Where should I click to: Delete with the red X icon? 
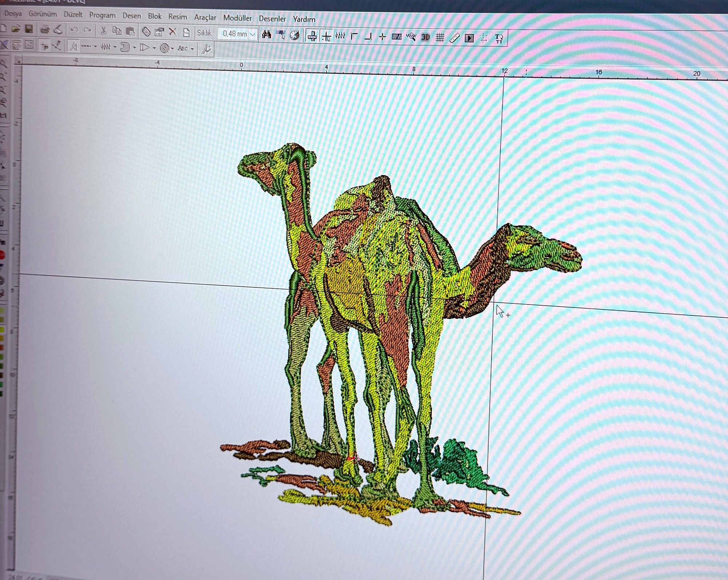pyautogui.click(x=173, y=32)
